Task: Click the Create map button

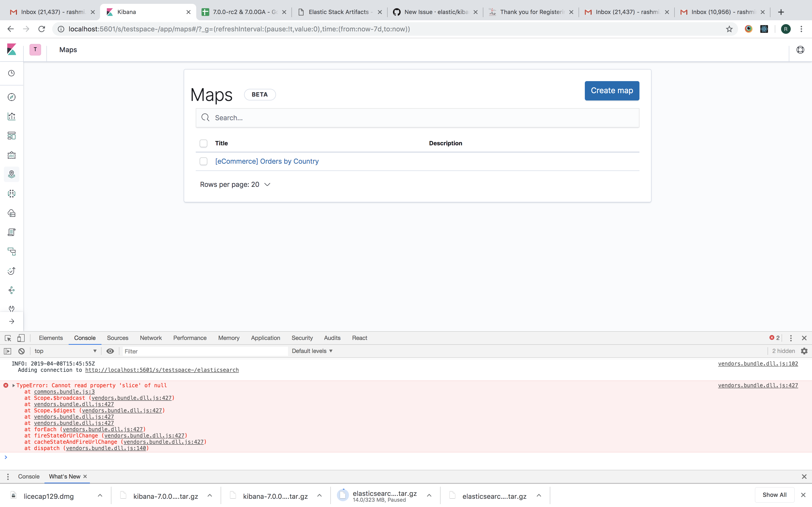Action: point(611,91)
